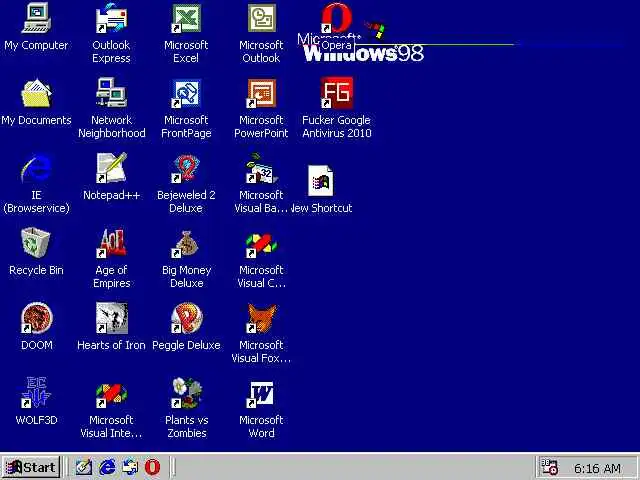640x480 pixels.
Task: Select the Opera shortcut on the desktop
Action: point(336,18)
